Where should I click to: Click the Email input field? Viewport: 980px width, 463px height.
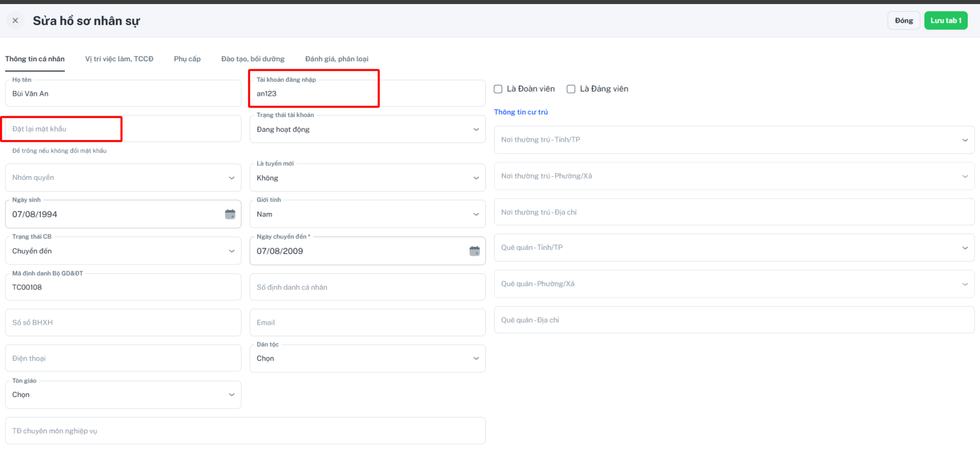click(367, 322)
